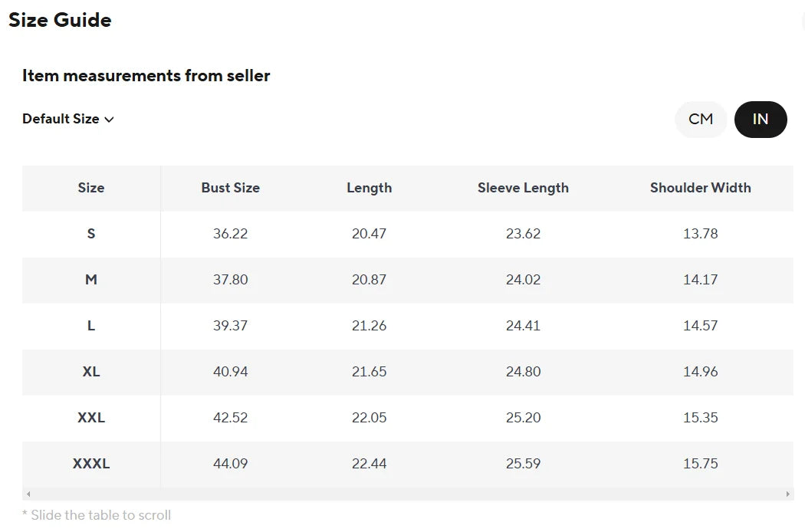Select the Length column header
The height and width of the screenshot is (532, 805).
click(369, 188)
